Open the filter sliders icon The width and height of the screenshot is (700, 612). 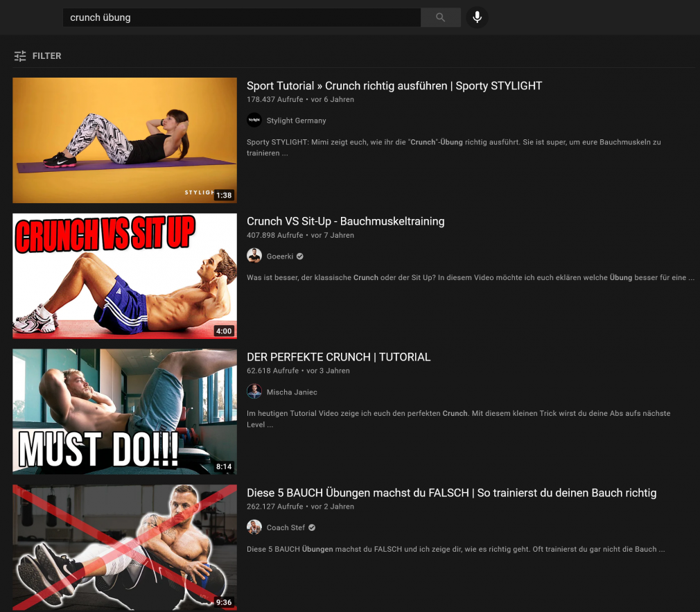point(20,56)
